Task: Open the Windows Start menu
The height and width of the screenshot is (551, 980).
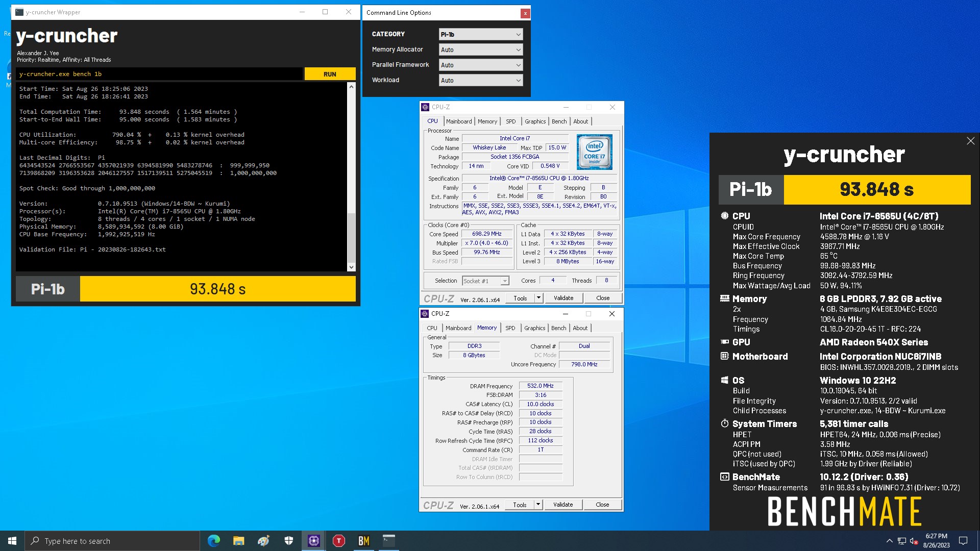Action: 12,541
